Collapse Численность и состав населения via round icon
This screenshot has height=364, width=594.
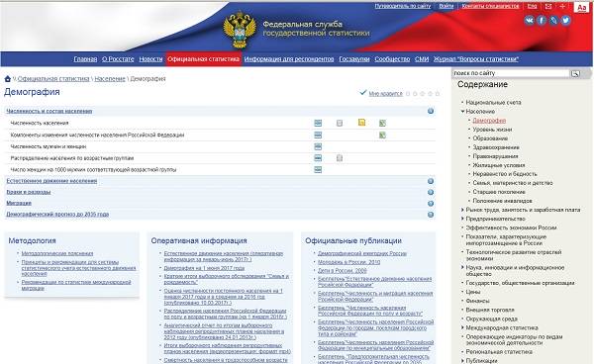tap(431, 111)
